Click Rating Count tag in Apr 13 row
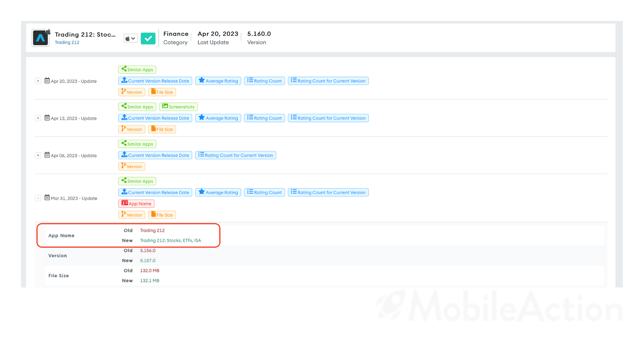 pos(265,118)
